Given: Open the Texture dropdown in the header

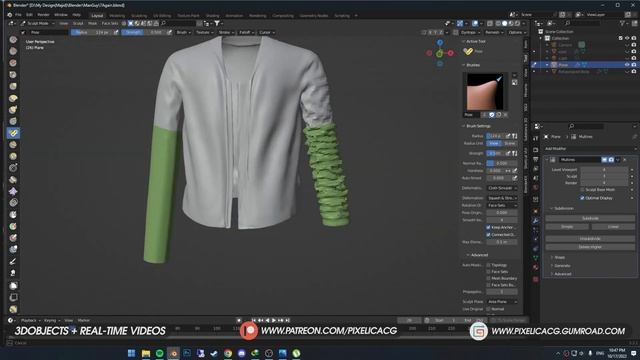Looking at the screenshot, I should [x=204, y=32].
